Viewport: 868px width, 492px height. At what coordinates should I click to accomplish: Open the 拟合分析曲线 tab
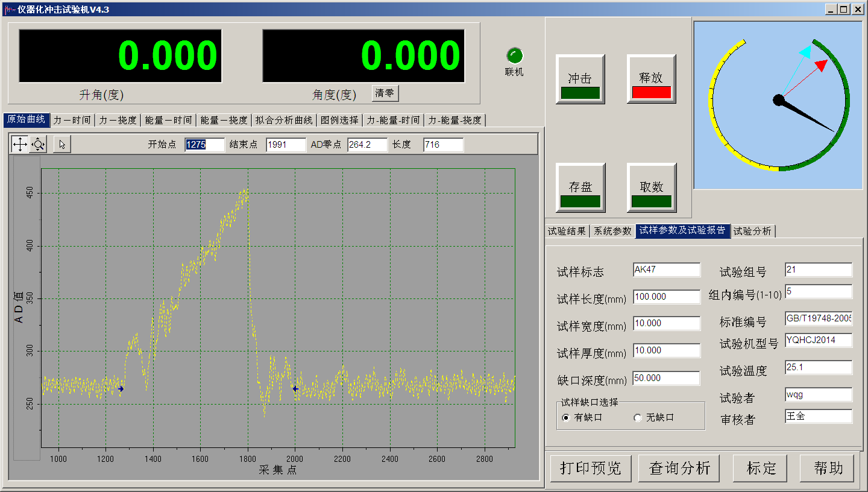click(284, 120)
